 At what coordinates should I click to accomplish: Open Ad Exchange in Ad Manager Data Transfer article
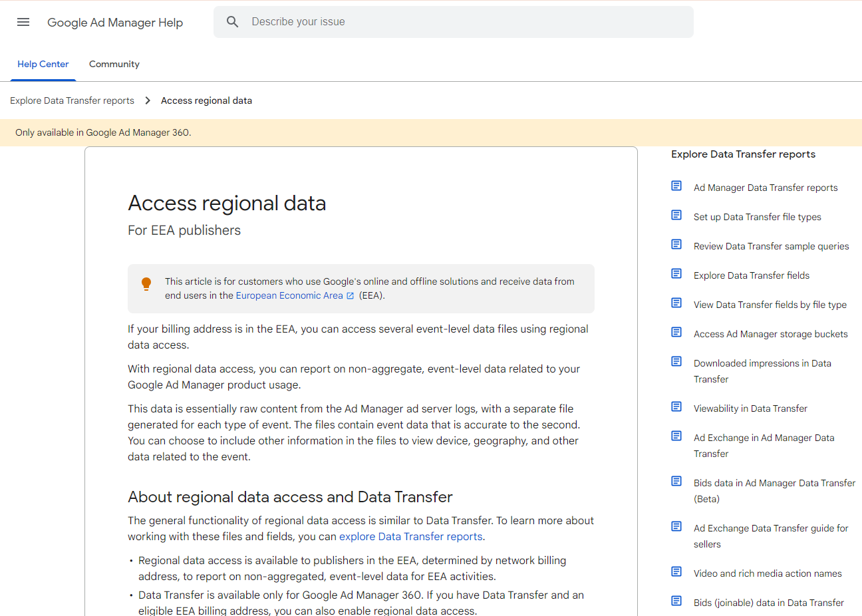(x=764, y=446)
